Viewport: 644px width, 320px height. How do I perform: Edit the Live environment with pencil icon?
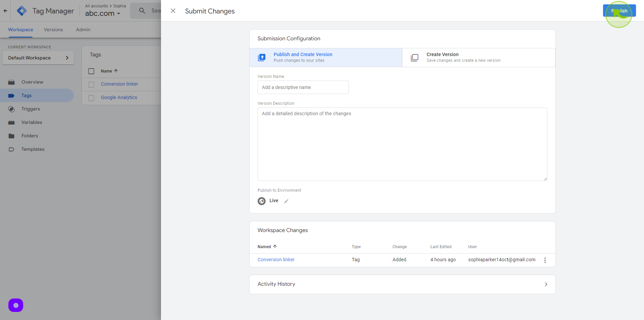pos(286,201)
